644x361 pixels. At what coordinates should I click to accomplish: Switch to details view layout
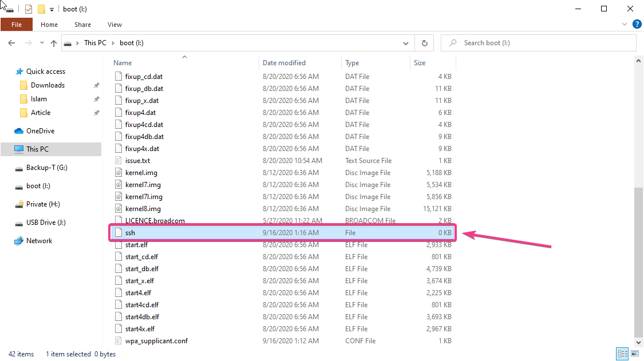pyautogui.click(x=622, y=354)
